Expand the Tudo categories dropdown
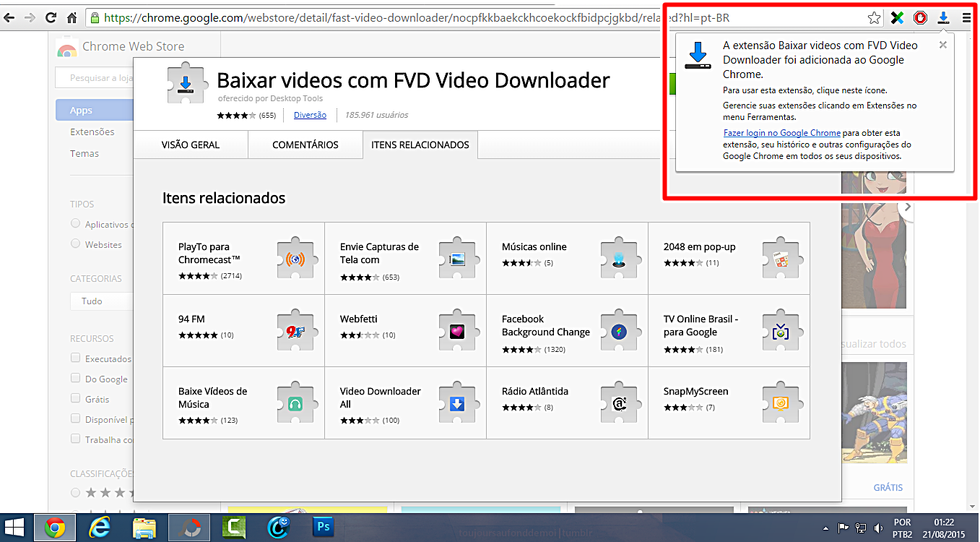The height and width of the screenshot is (542, 980). [101, 301]
